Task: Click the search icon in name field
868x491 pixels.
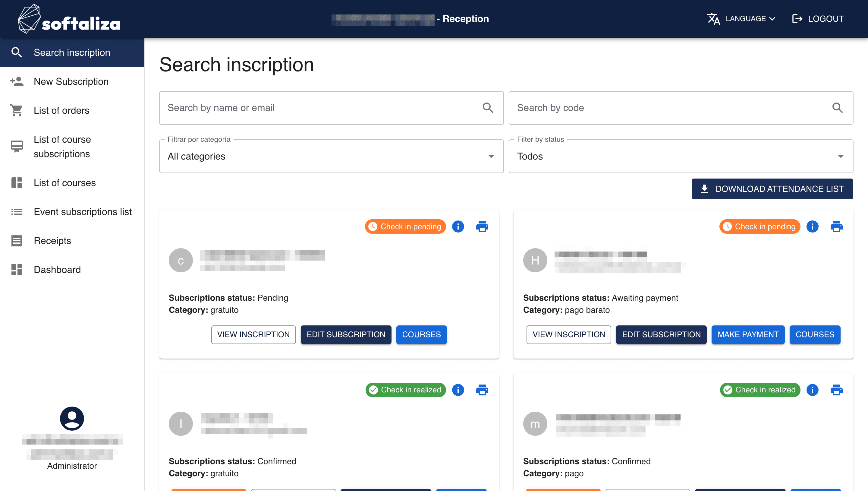Action: 488,107
